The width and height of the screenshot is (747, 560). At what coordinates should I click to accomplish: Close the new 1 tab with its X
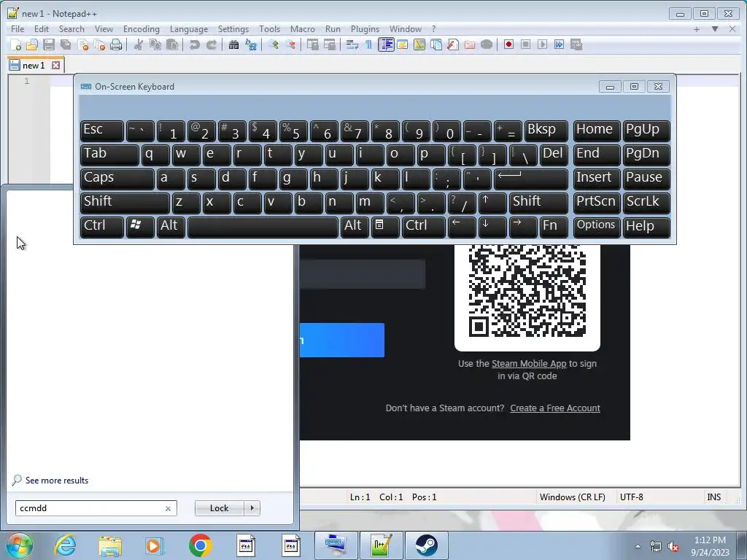(x=56, y=65)
